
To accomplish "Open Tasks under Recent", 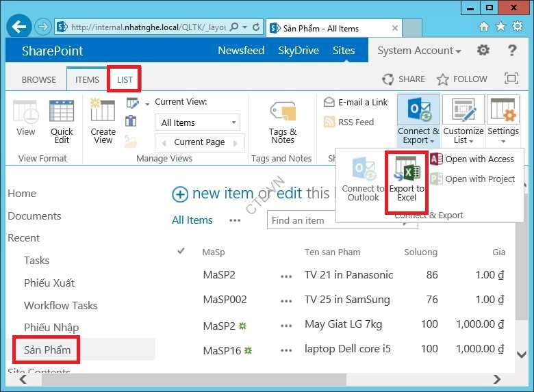I will [x=37, y=261].
